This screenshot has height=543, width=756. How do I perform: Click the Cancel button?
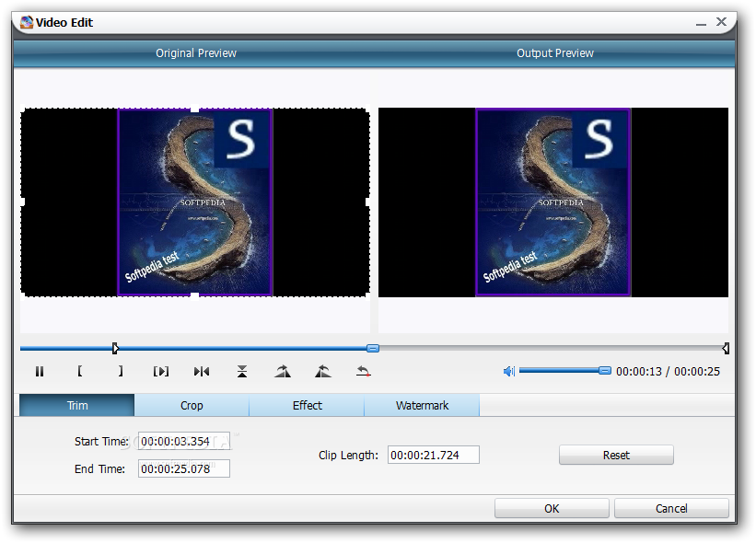click(671, 508)
